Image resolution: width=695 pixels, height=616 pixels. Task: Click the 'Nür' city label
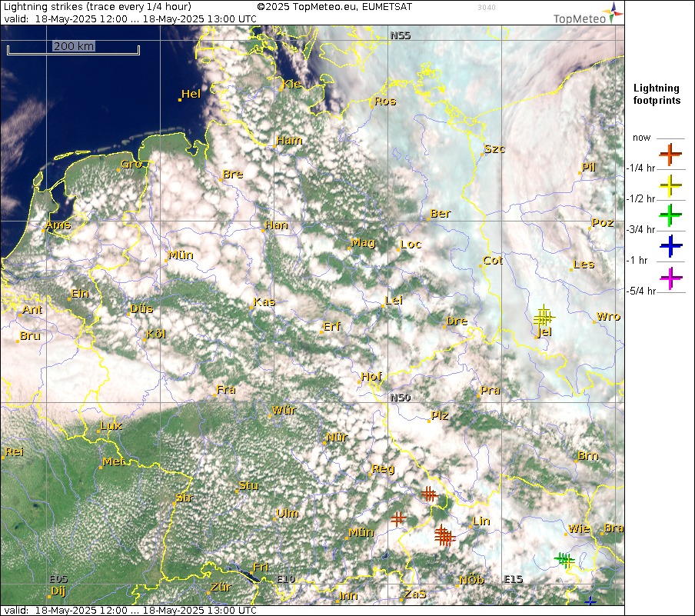338,438
